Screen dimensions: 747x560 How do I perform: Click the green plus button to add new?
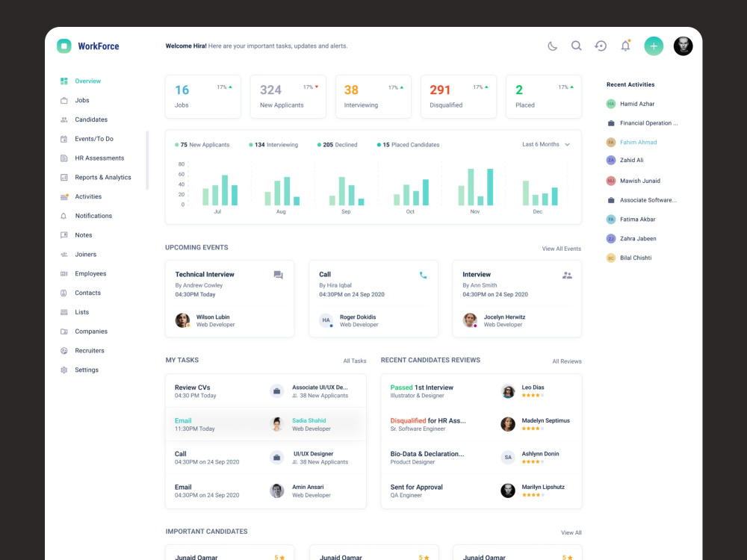point(654,46)
